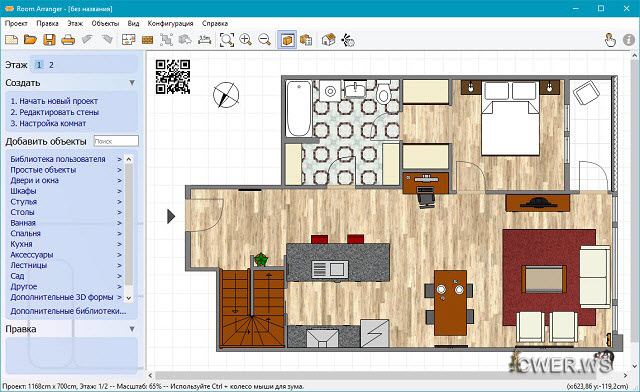Click object list scrollbar up arrow

[129, 159]
